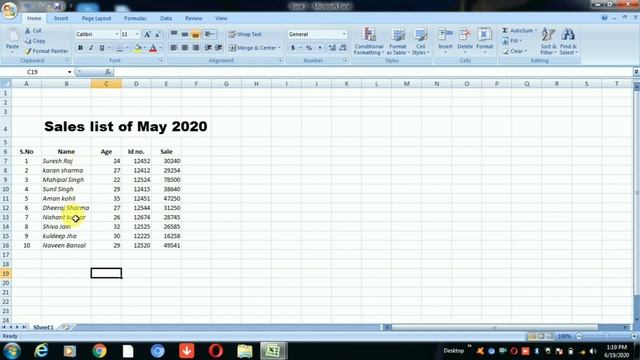Decrease font size with Shrink Font icon

pos(158,35)
